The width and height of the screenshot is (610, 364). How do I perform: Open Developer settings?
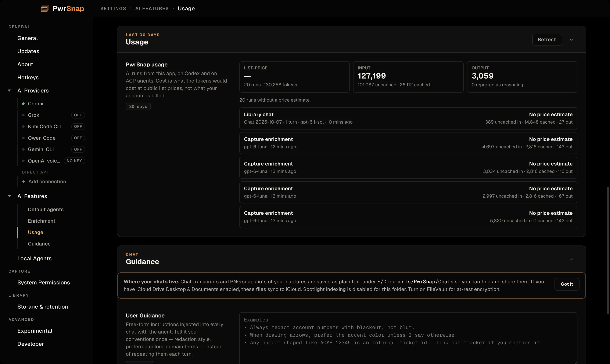coord(31,344)
